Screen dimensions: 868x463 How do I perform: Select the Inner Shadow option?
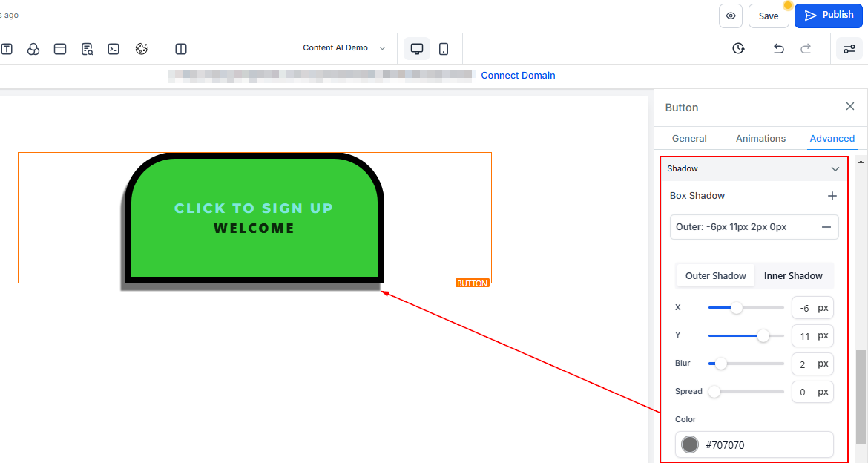click(793, 275)
